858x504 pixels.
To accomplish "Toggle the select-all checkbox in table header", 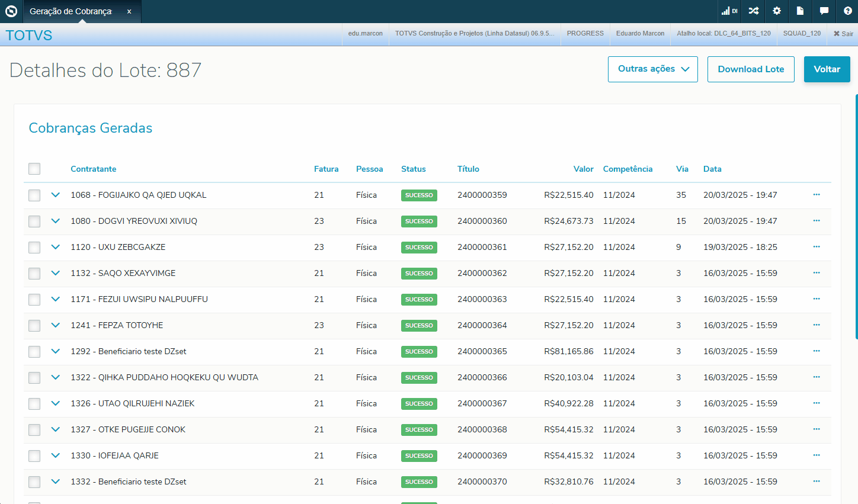I will (x=34, y=169).
